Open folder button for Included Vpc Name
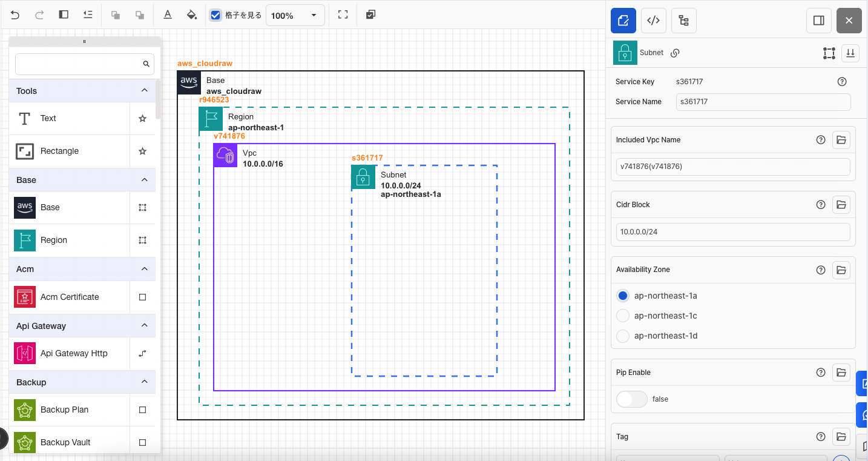Viewport: 868px width, 461px height. [x=841, y=140]
